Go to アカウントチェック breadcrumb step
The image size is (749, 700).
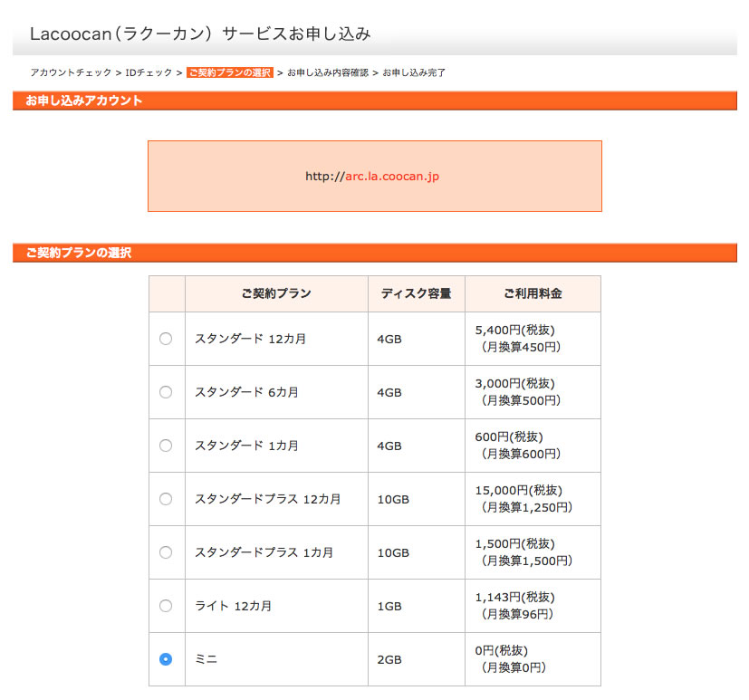(x=71, y=72)
